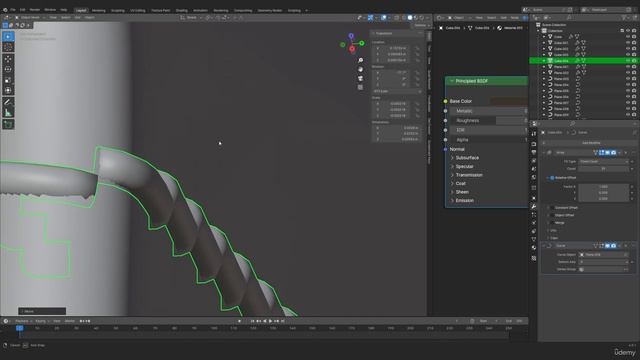Select the Rotate tool

coord(8,69)
